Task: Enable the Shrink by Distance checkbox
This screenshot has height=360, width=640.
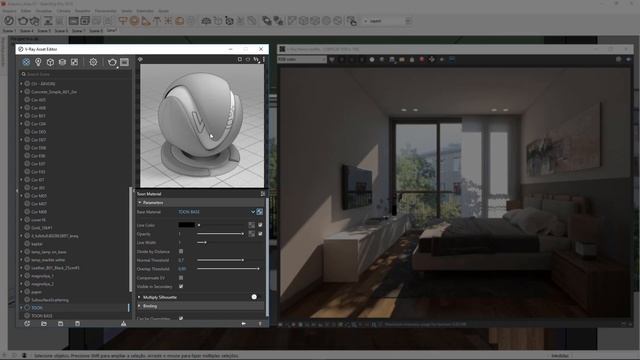Action: [181, 251]
